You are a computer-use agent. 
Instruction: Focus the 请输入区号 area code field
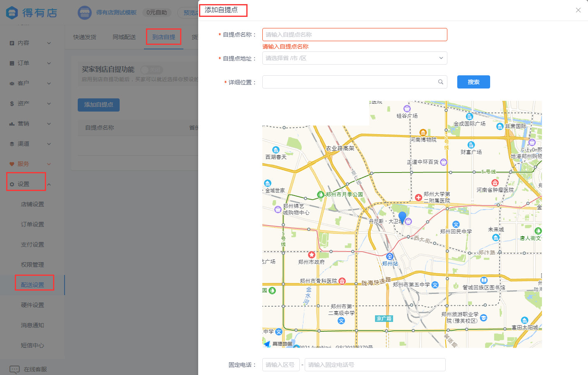tap(281, 365)
